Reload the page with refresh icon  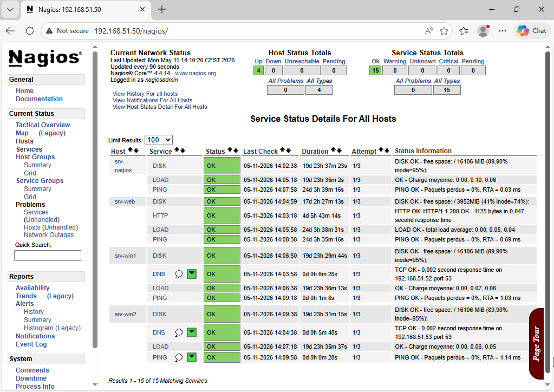point(30,31)
